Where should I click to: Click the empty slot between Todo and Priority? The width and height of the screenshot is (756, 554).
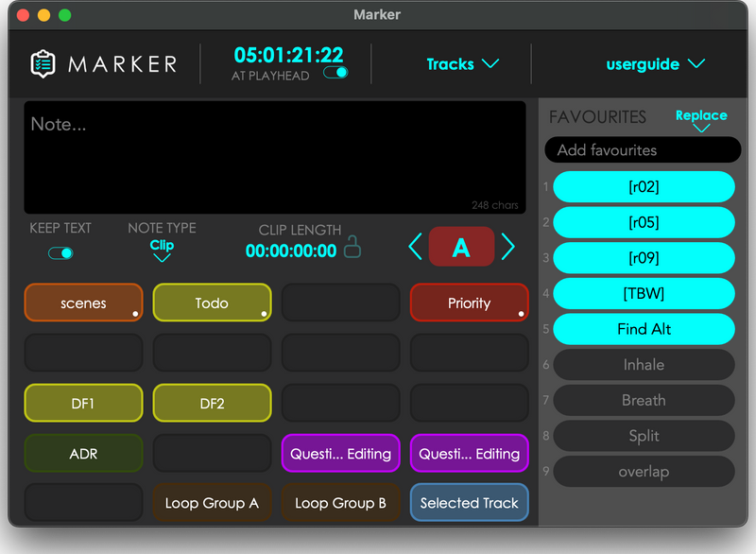pos(341,303)
